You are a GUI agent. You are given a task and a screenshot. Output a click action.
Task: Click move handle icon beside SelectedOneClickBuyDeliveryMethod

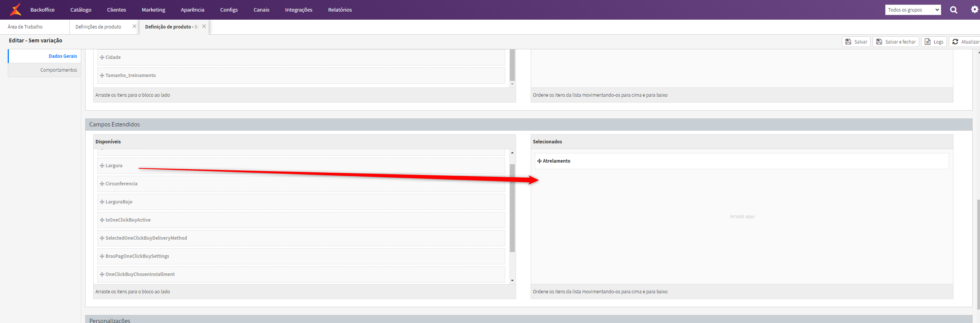tap(102, 238)
